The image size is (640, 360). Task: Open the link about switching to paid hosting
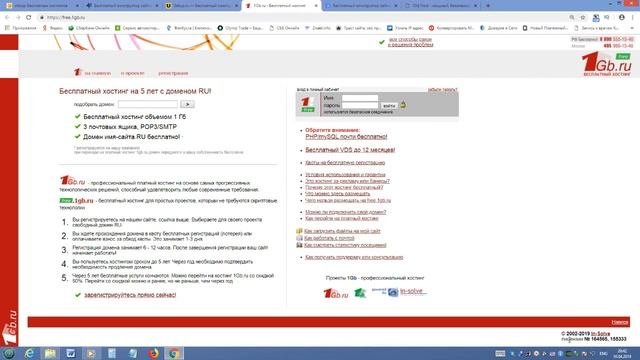point(342,218)
